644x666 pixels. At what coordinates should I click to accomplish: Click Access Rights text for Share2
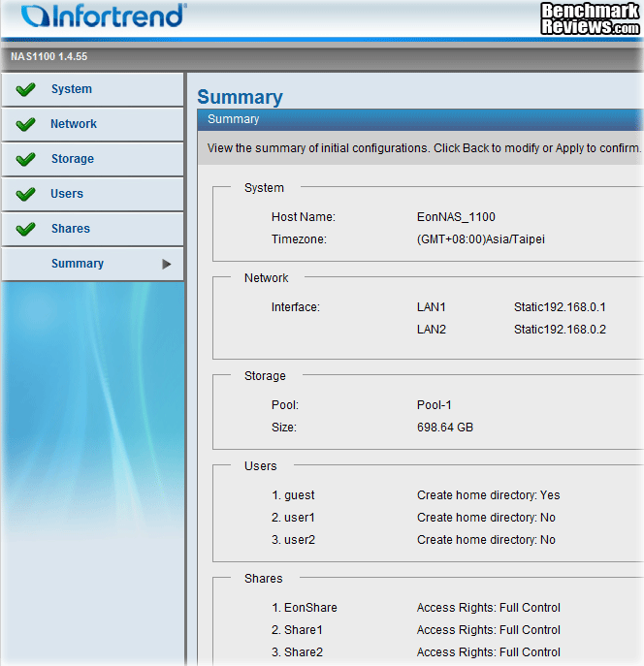point(489,652)
